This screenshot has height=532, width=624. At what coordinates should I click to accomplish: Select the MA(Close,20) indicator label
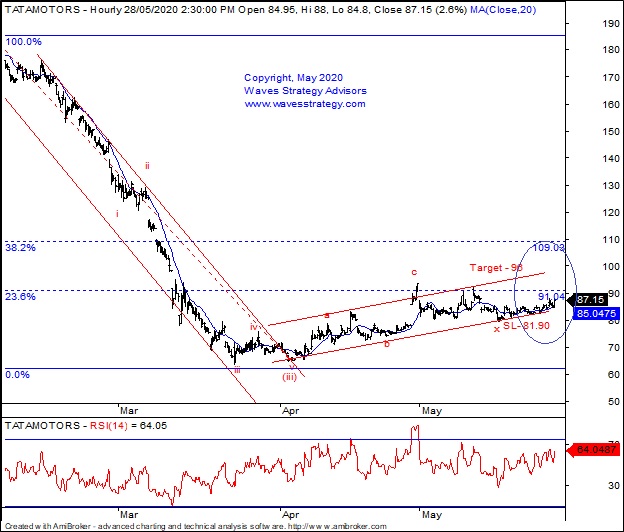tap(503, 9)
